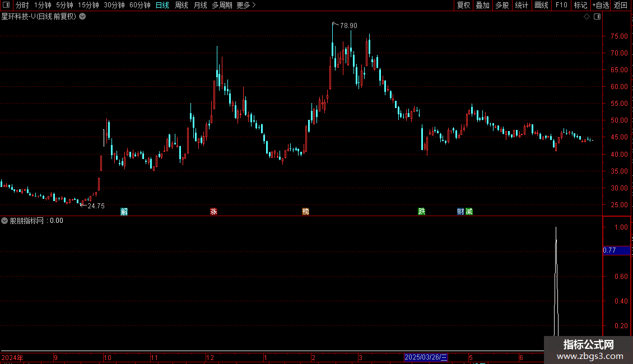Click the 78.90 high price label
Screen dimensions: 633x364
348,26
